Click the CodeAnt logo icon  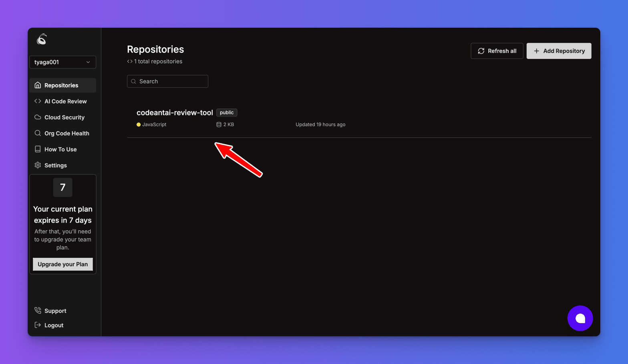pyautogui.click(x=42, y=39)
